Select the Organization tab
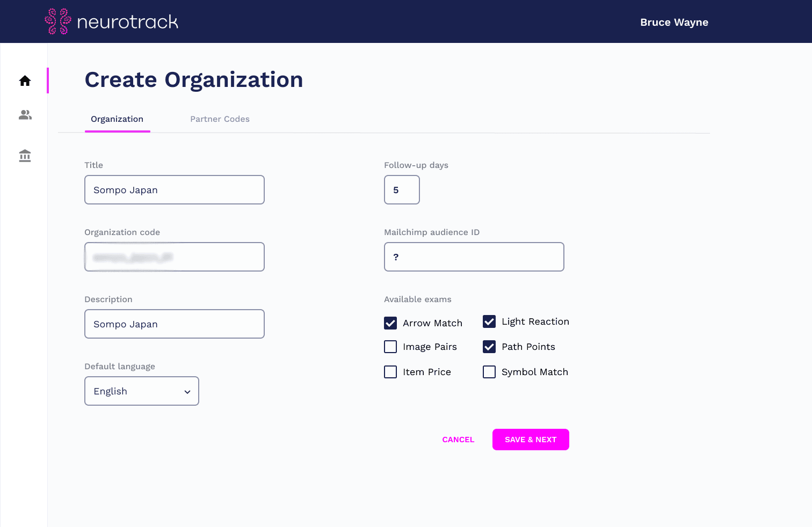Image resolution: width=812 pixels, height=527 pixels. [117, 119]
